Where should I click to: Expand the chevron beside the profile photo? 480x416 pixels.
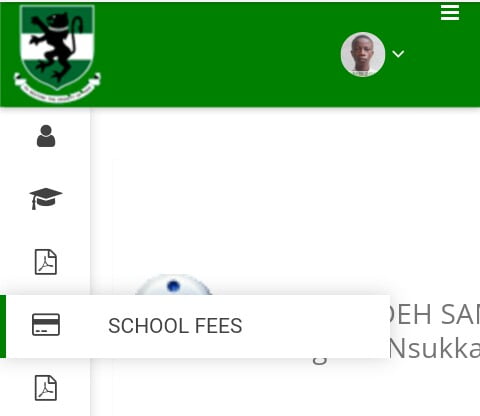pos(398,54)
